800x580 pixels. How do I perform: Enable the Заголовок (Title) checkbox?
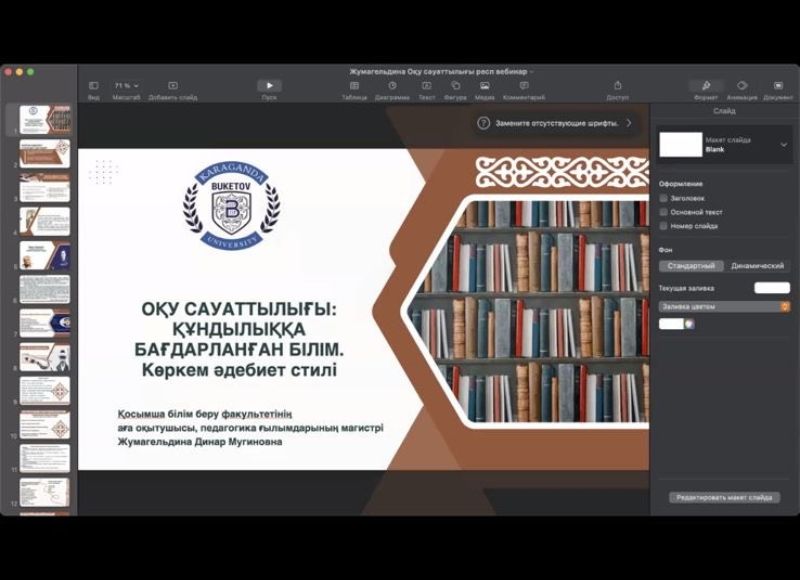664,198
